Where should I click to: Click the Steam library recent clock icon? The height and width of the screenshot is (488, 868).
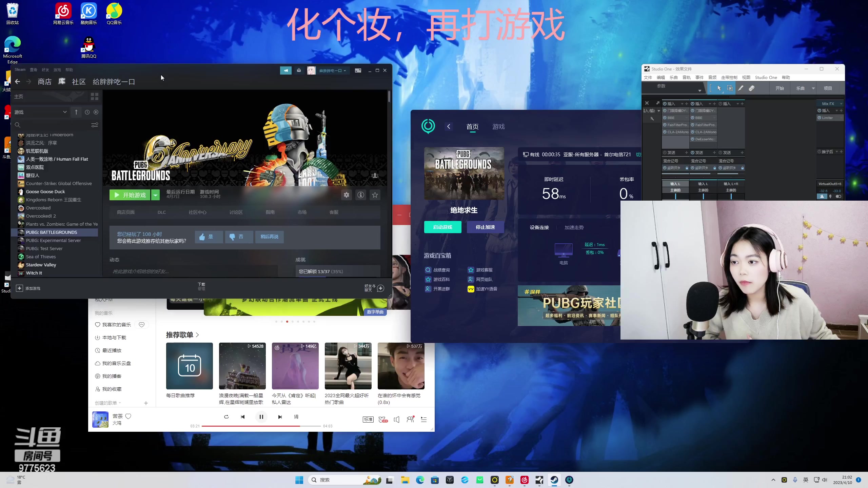pos(87,112)
